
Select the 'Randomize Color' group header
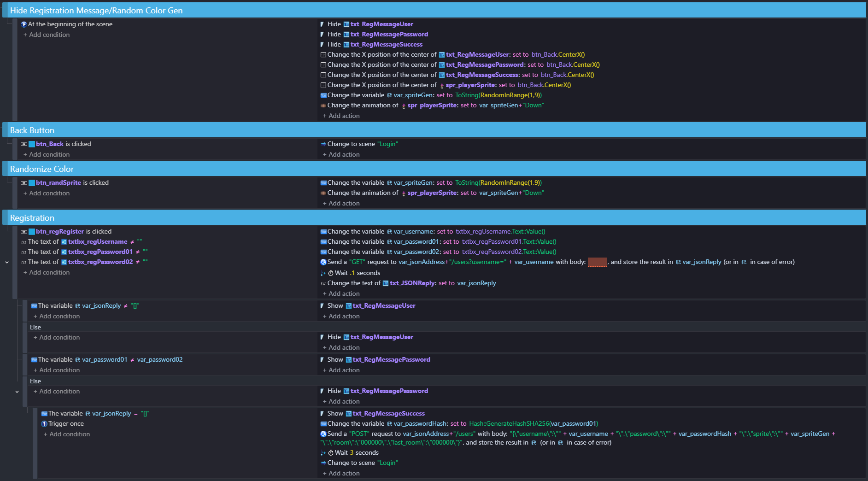(436, 169)
